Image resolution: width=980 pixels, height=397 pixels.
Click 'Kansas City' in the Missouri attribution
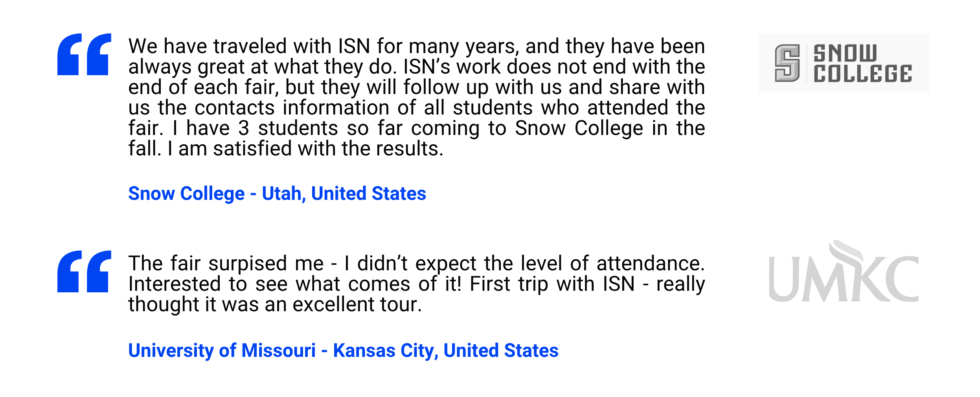pos(383,351)
